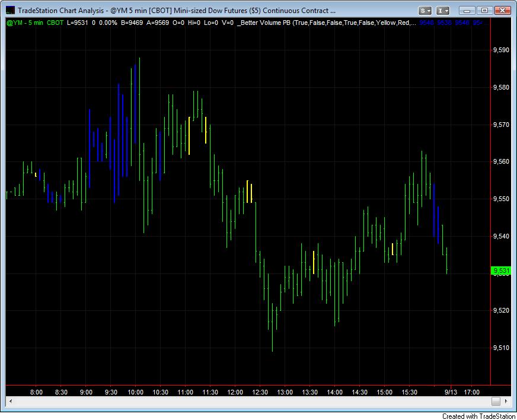
Task: Click the 9,510 price axis label
Action: pyautogui.click(x=501, y=348)
